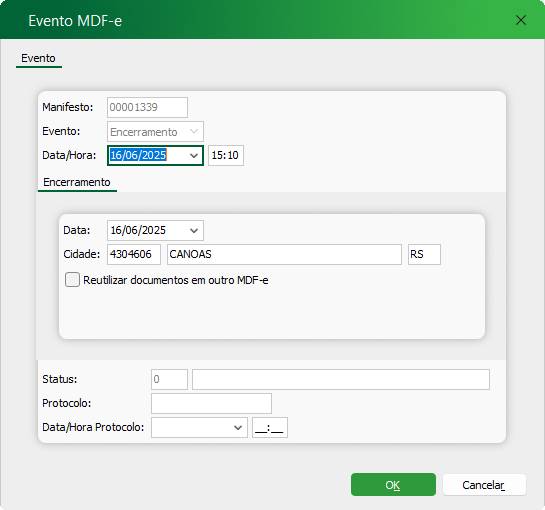Expand the Data/Hora date picker arrow
This screenshot has height=510, width=545.
click(x=194, y=155)
